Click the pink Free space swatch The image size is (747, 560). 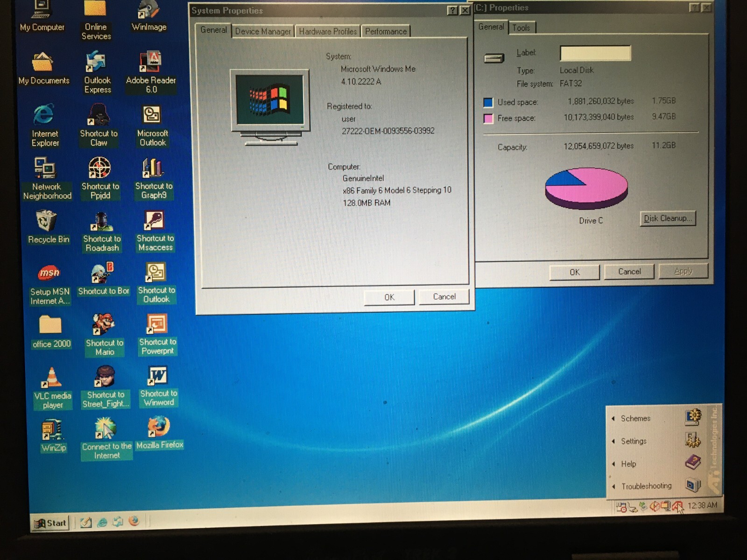[x=488, y=119]
